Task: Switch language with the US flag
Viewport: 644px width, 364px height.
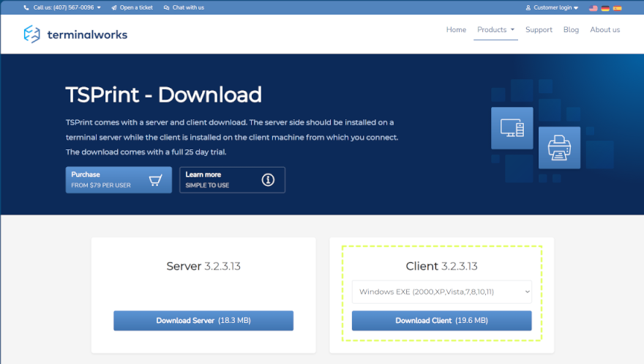Action: coord(593,8)
